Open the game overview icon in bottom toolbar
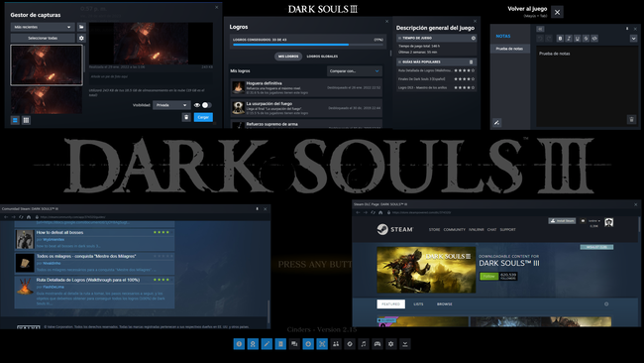 point(239,344)
